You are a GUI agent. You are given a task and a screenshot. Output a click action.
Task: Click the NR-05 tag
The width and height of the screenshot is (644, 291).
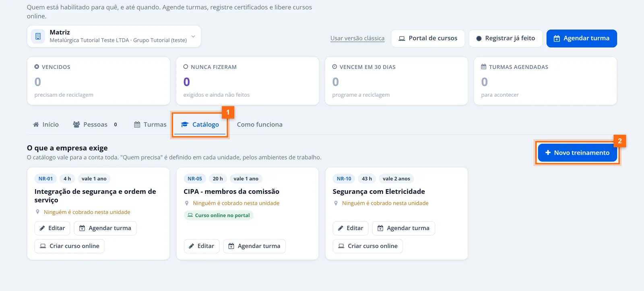pos(195,179)
